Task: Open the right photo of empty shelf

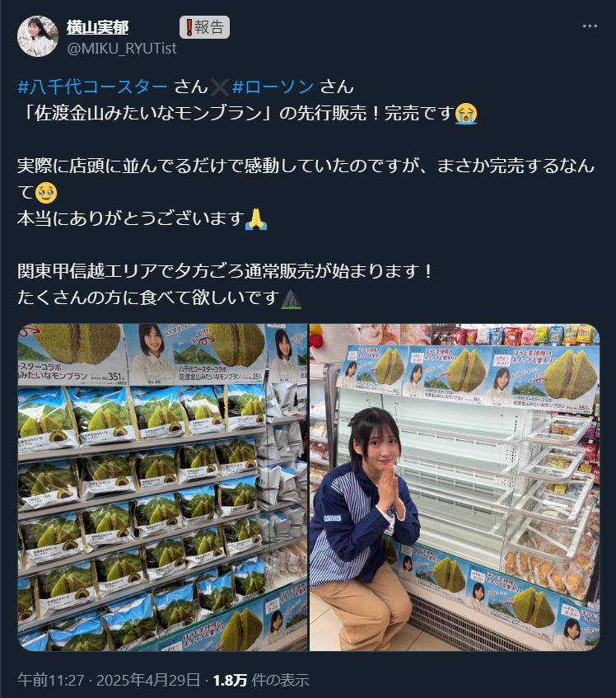Action: (x=455, y=487)
